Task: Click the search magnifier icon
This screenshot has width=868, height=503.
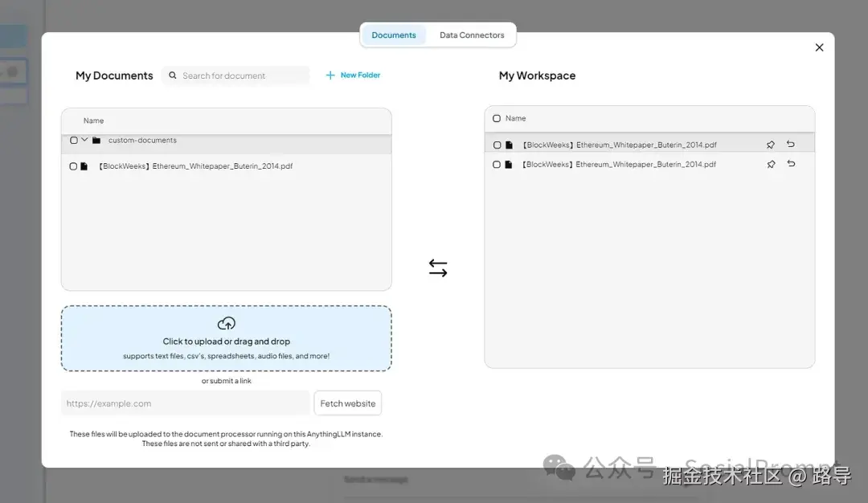Action: pyautogui.click(x=173, y=76)
